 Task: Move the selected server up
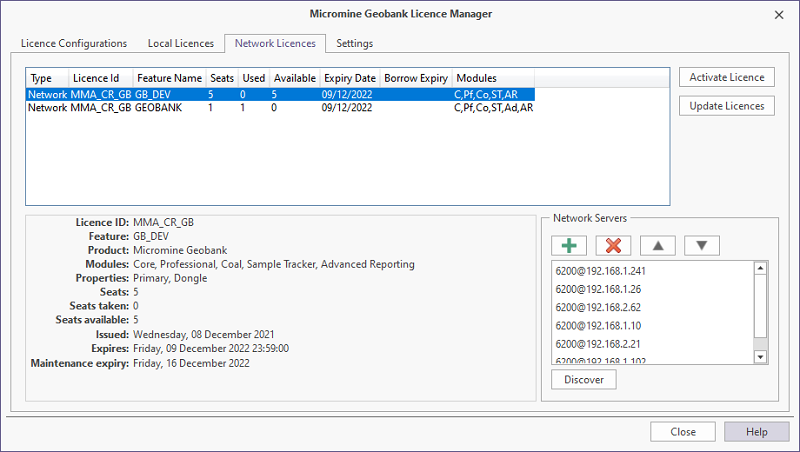(658, 245)
